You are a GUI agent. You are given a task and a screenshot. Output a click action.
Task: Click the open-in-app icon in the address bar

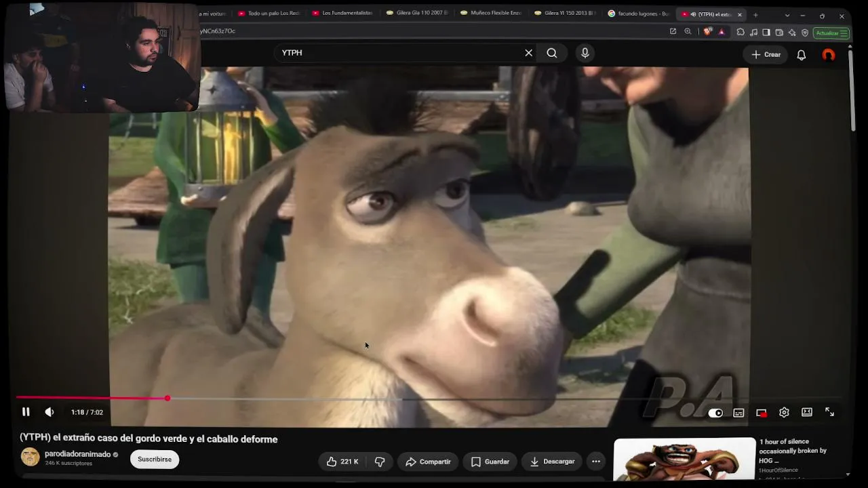673,31
